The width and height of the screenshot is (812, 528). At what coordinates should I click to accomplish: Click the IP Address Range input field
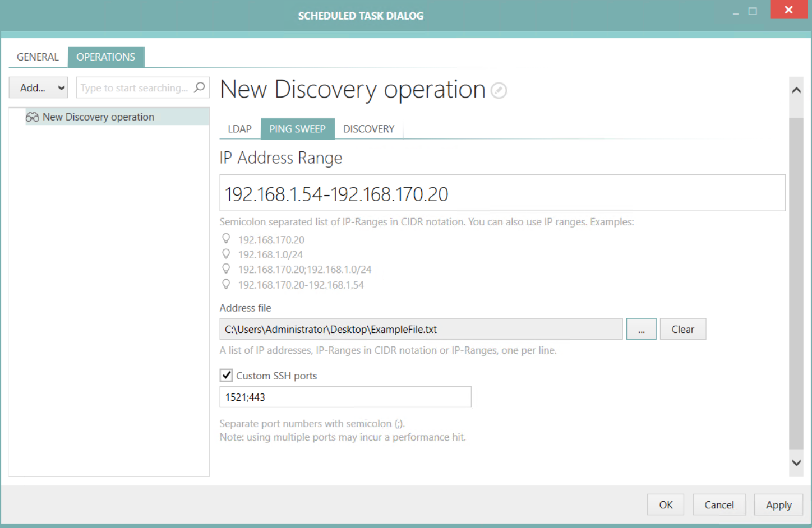pyautogui.click(x=502, y=193)
